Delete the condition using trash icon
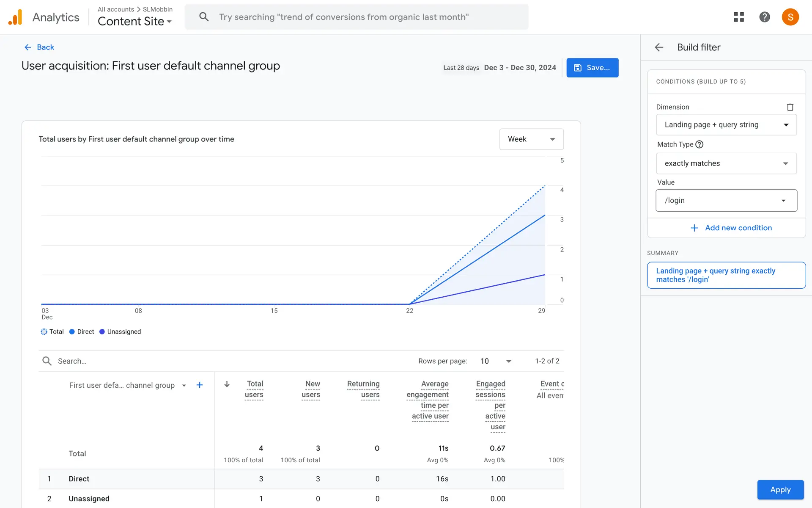The width and height of the screenshot is (812, 508). click(x=790, y=107)
